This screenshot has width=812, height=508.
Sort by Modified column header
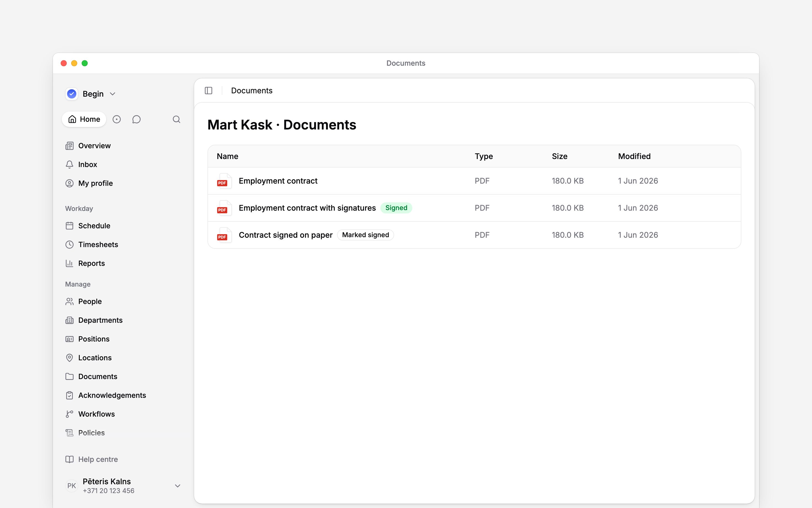[x=634, y=156]
